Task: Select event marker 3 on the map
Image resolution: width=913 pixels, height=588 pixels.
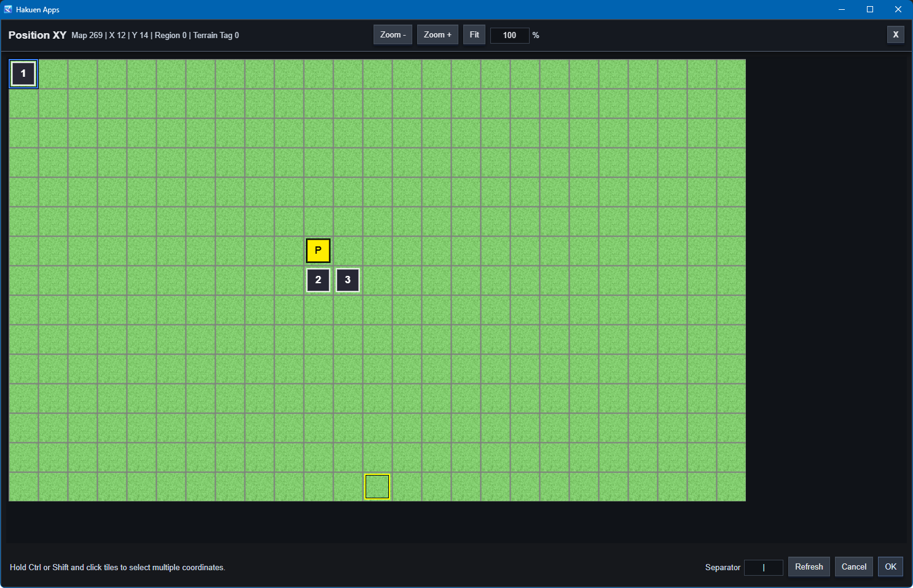Action: [348, 280]
